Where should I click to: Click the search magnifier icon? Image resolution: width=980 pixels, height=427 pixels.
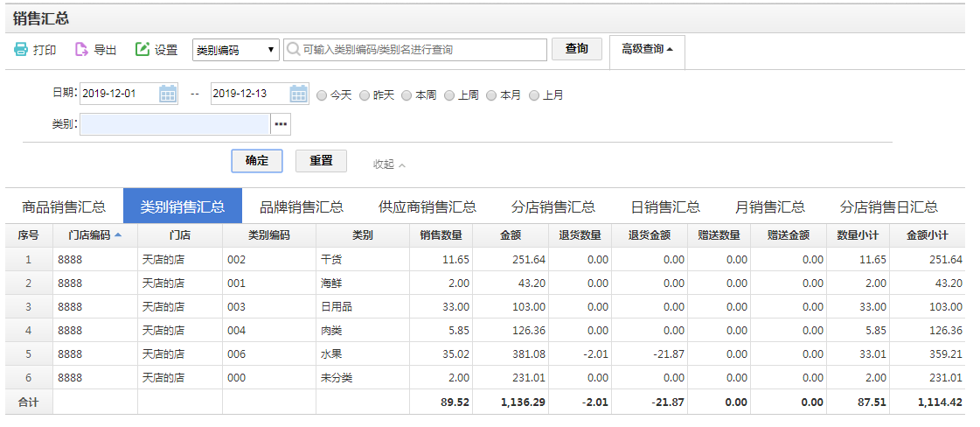tap(294, 50)
